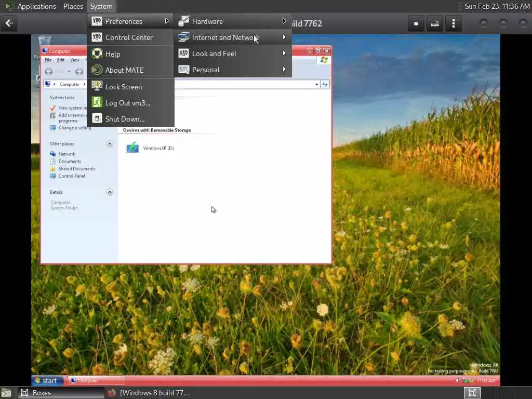Click the System menu in the top panel
The width and height of the screenshot is (532, 399).
[x=101, y=6]
